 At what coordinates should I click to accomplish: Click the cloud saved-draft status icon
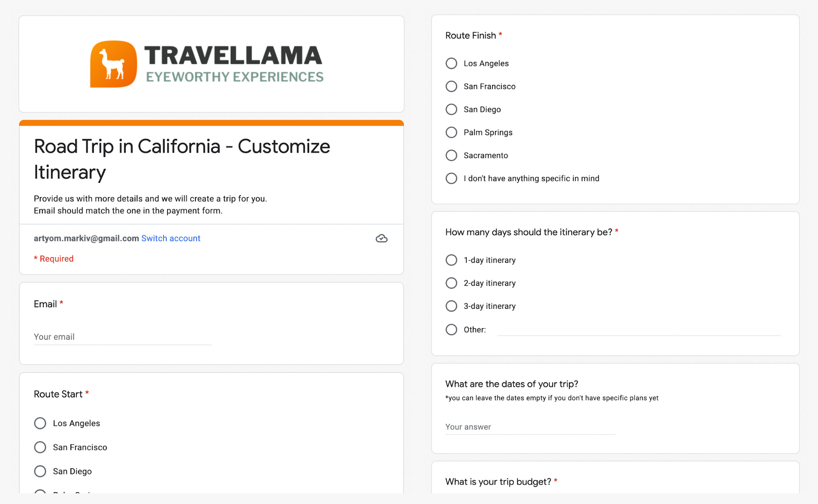(381, 238)
